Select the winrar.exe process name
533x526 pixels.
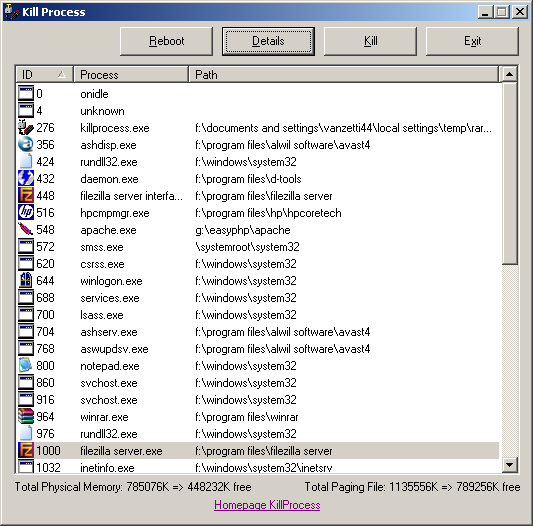tap(104, 417)
